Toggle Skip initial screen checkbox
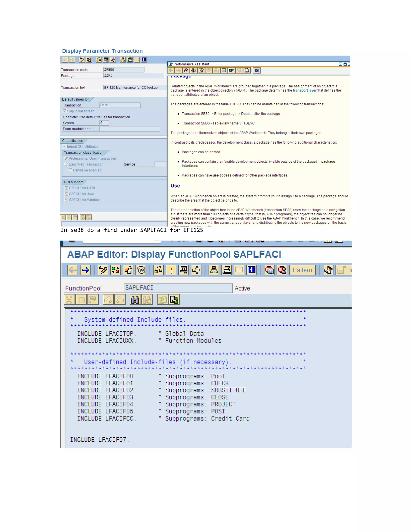 point(65,111)
